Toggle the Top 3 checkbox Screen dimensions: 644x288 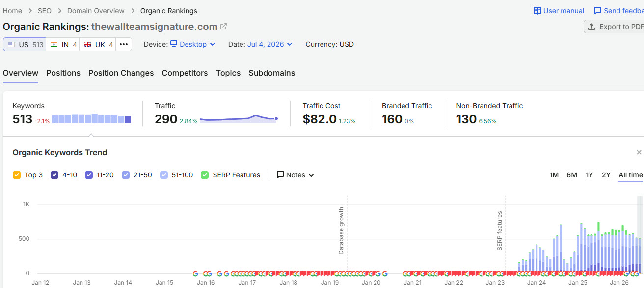17,175
